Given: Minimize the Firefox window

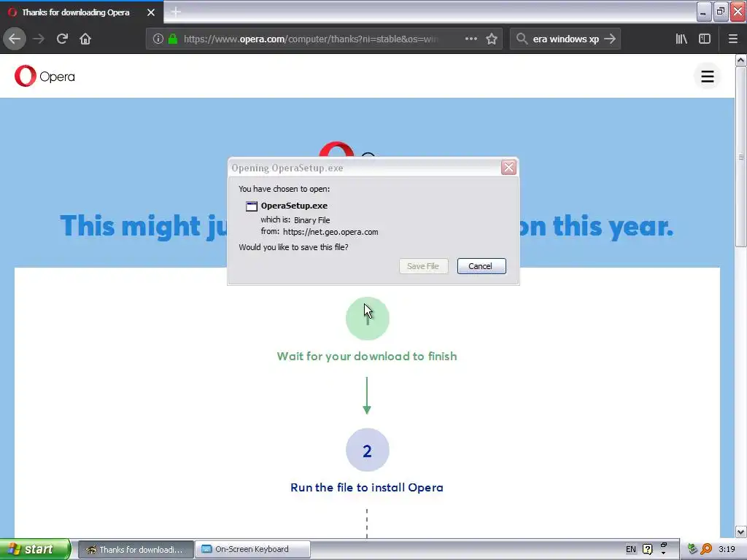Looking at the screenshot, I should tap(704, 12).
